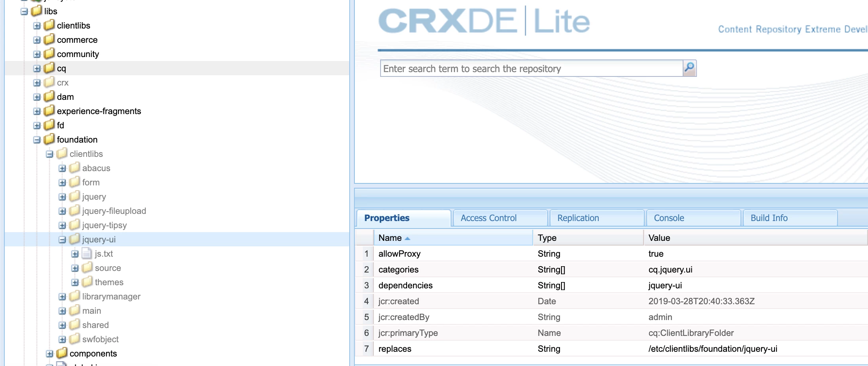Viewport: 868px width, 366px height.
Task: Select the allowProxy property name
Action: coord(400,254)
